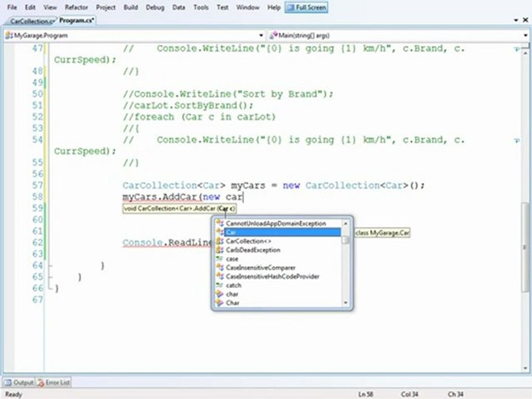532x399 pixels.
Task: Click the editor scroll down arrow
Action: 525,368
